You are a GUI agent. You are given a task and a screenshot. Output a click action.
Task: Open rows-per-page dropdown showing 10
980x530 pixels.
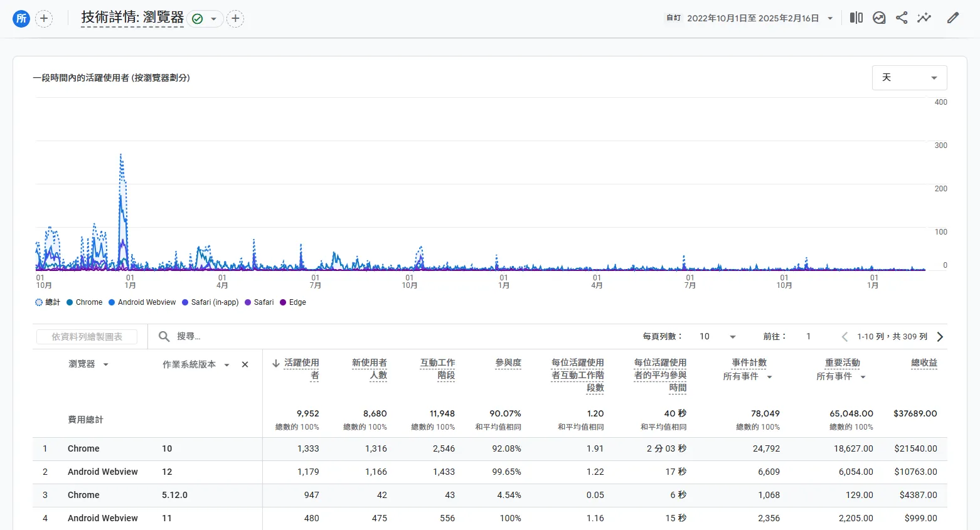tap(717, 337)
